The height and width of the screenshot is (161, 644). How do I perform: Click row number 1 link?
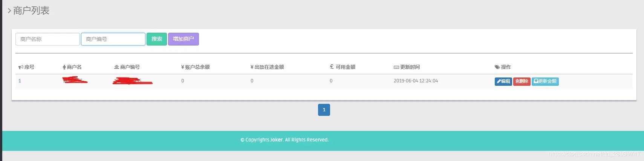click(x=20, y=81)
